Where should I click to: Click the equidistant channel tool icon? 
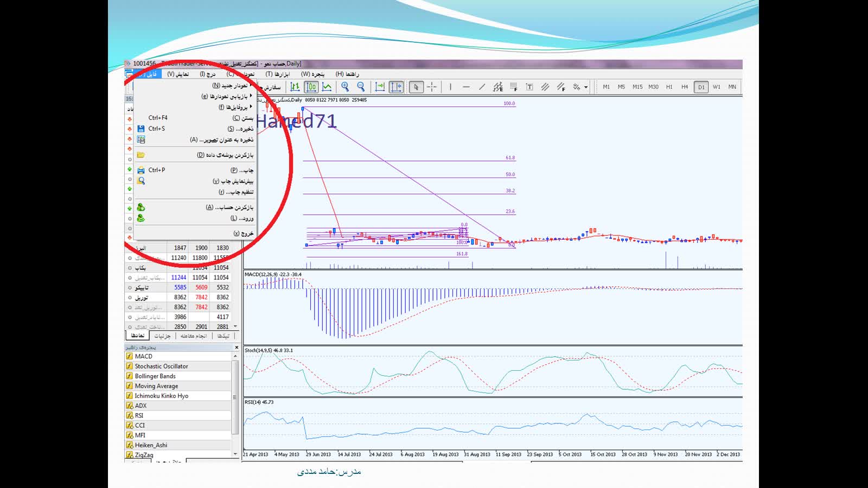click(x=545, y=87)
